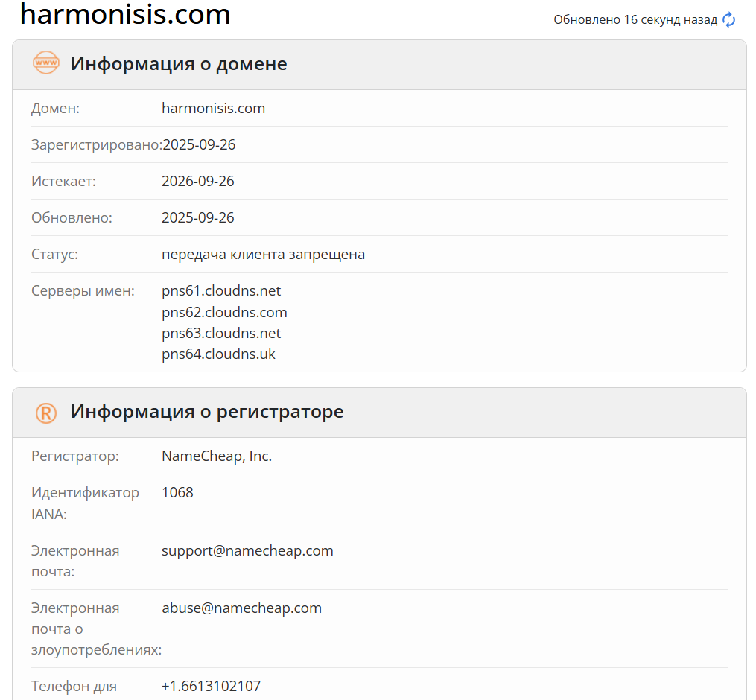Click the 'Информация о домене' section header

(x=179, y=64)
